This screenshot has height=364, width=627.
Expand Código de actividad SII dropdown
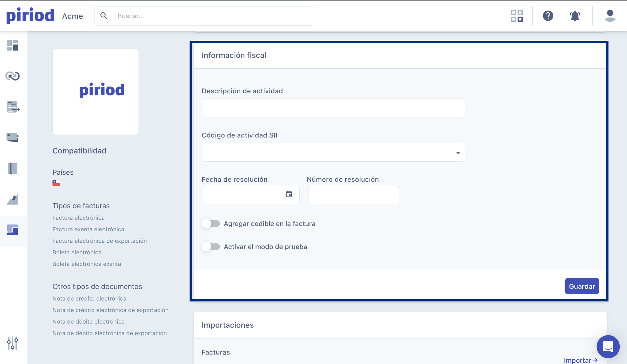334,152
